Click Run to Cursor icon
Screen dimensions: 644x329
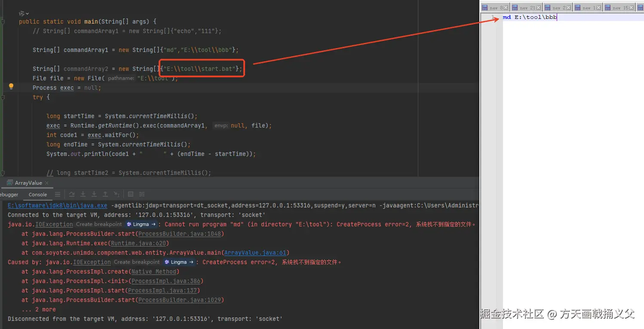click(x=117, y=194)
